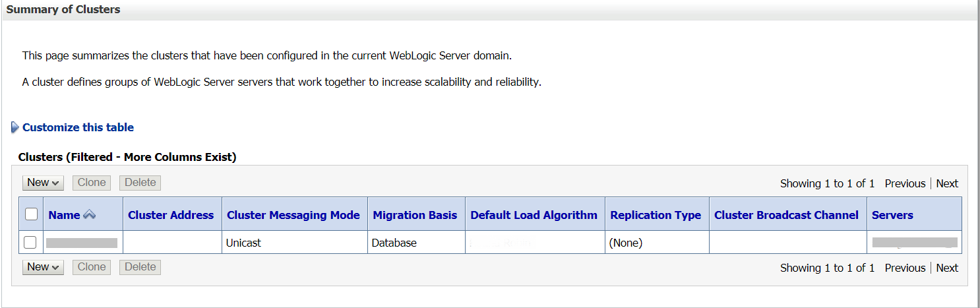Image resolution: width=980 pixels, height=308 pixels.
Task: Click the Clone button below the table
Action: (92, 267)
